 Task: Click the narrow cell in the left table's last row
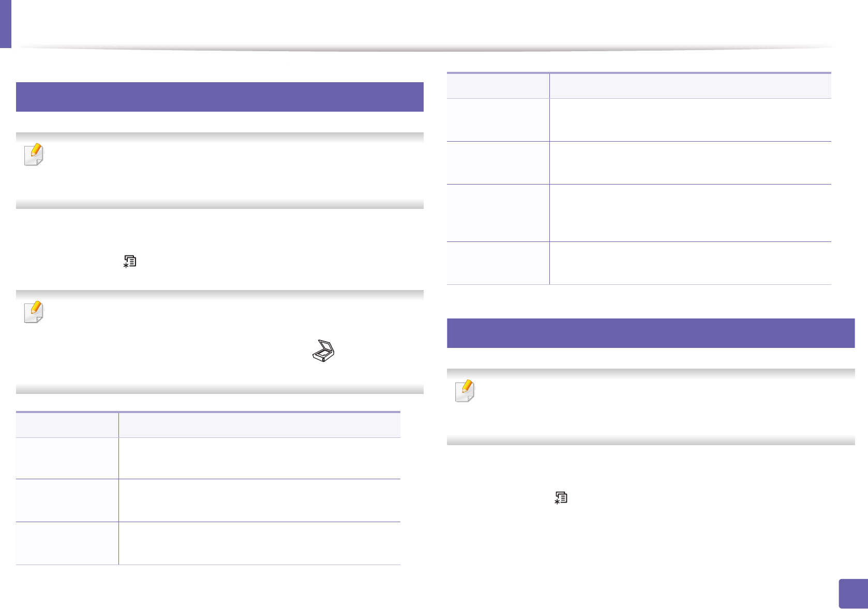coord(67,543)
